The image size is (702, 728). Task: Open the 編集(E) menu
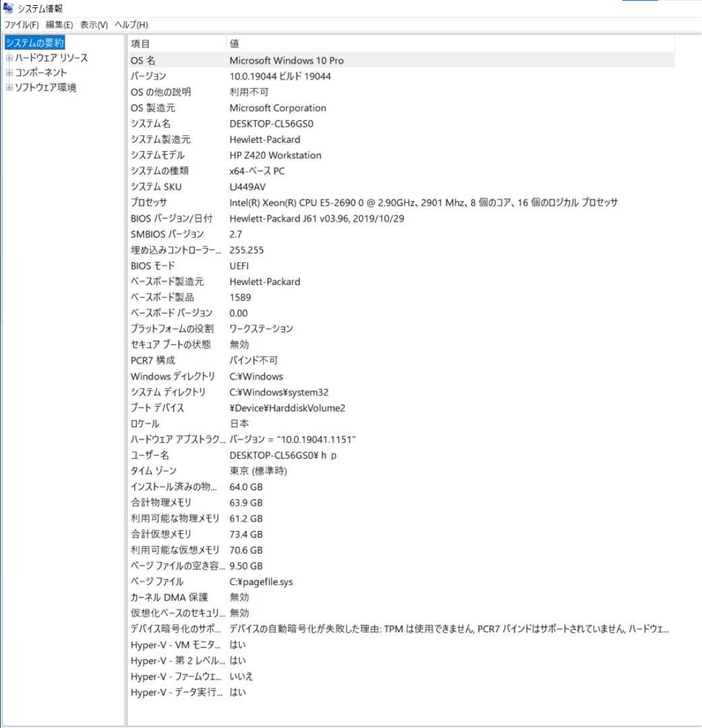pyautogui.click(x=59, y=25)
